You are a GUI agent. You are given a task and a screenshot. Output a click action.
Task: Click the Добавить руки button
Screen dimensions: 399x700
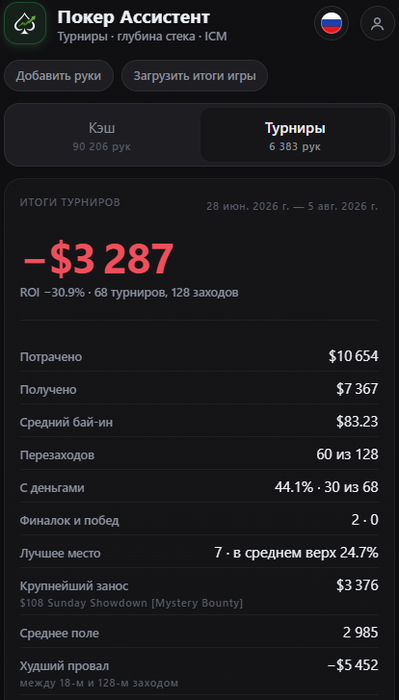click(x=59, y=76)
